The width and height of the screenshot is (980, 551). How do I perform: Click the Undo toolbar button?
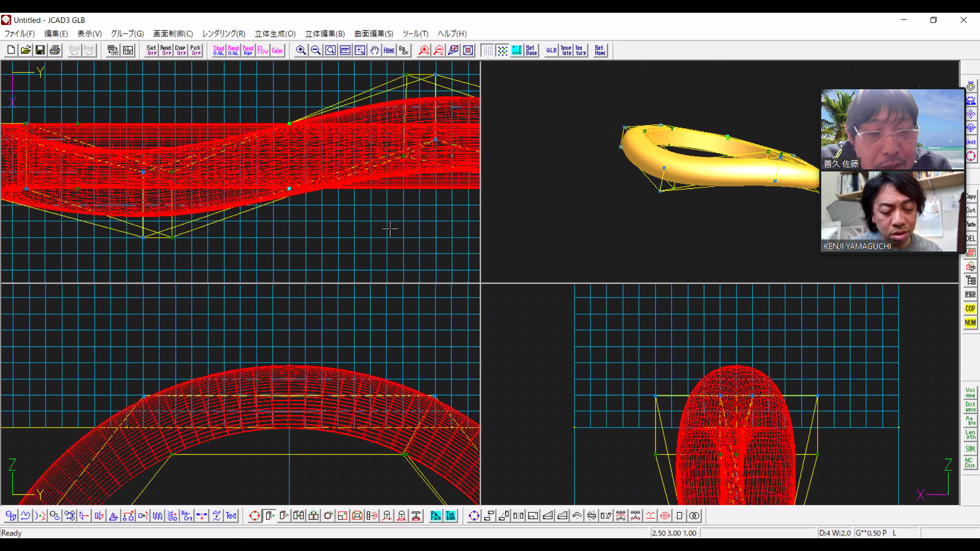75,50
